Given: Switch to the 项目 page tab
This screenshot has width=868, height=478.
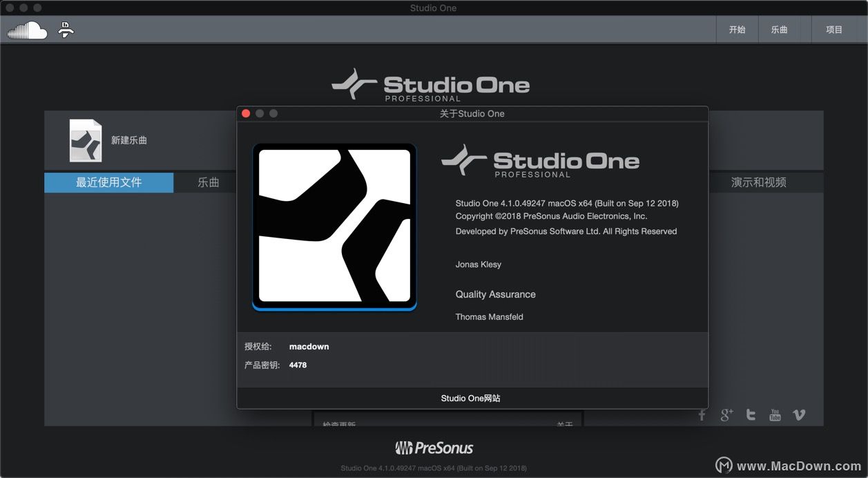Looking at the screenshot, I should [x=834, y=30].
